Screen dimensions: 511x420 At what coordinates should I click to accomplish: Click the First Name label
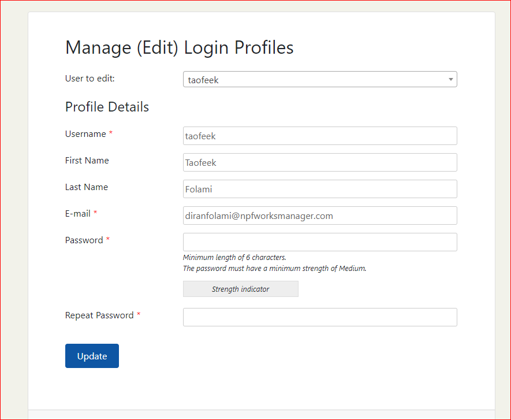pos(87,161)
